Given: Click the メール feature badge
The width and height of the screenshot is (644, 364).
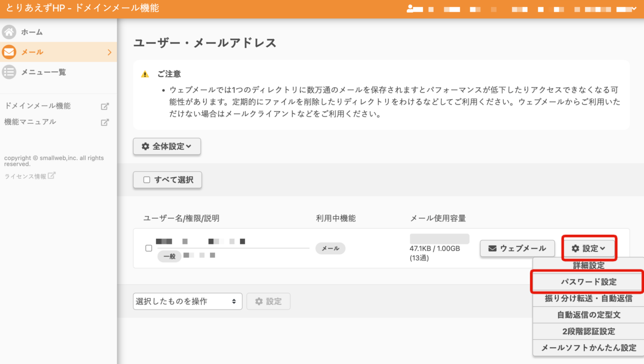Looking at the screenshot, I should [x=330, y=248].
